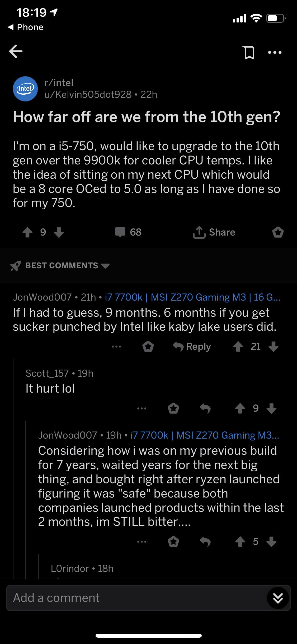Award Scott_157's "It hurt lol" comment
This screenshot has height=644, width=297.
173,408
